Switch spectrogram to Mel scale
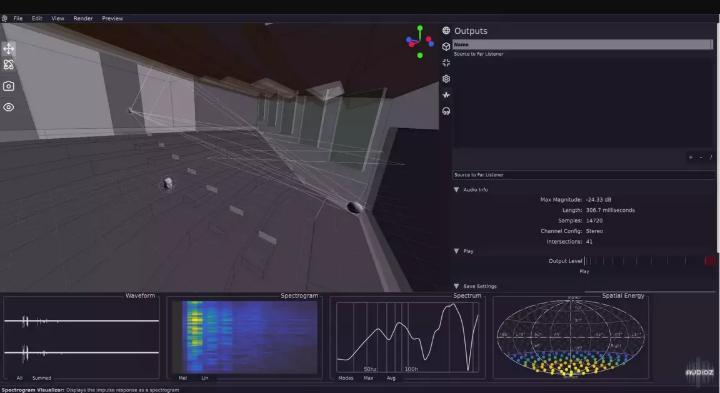Screen dimensions: 720x393 pos(183,378)
